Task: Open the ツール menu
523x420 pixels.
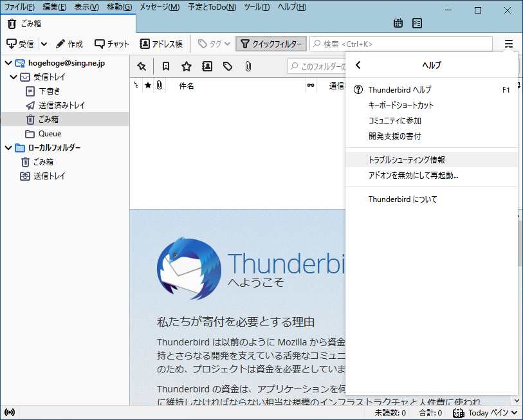Action: 257,7
